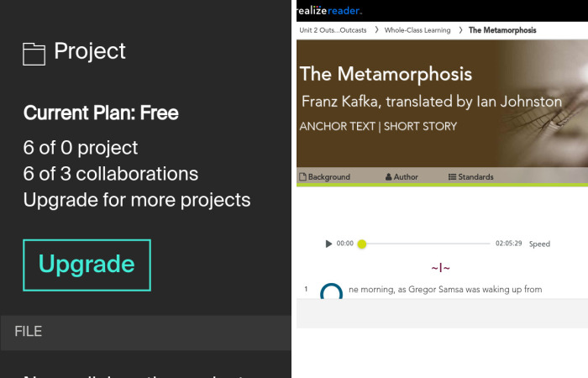The image size is (588, 378).
Task: Click The Metamorphosis breadcrumb title
Action: click(502, 30)
